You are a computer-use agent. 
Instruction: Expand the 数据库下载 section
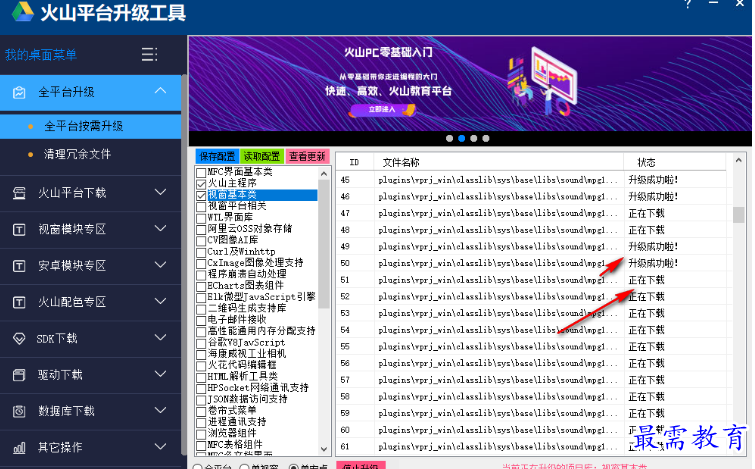coord(160,410)
